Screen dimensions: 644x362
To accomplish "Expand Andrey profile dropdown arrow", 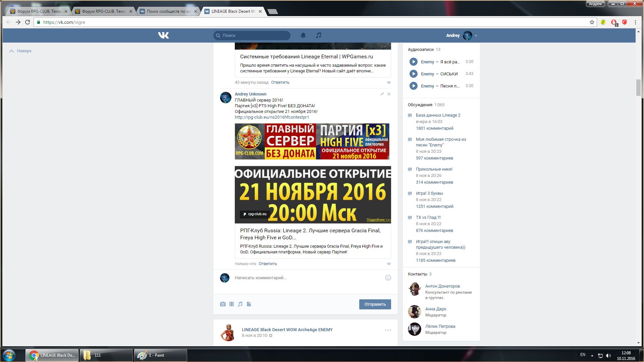I will point(476,36).
